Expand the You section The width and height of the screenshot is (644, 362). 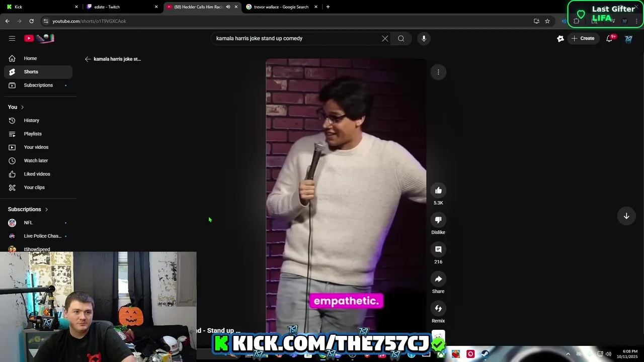(x=16, y=107)
